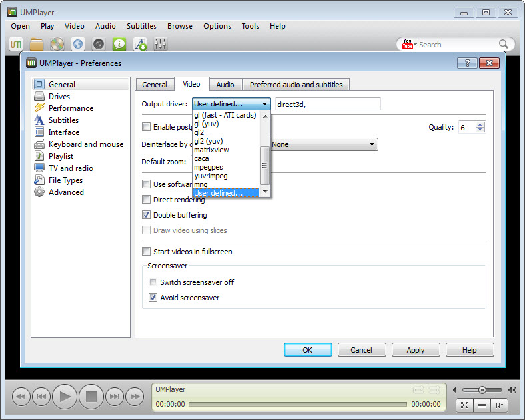
Task: Toggle fullscreen button in player controls
Action: tap(465, 405)
